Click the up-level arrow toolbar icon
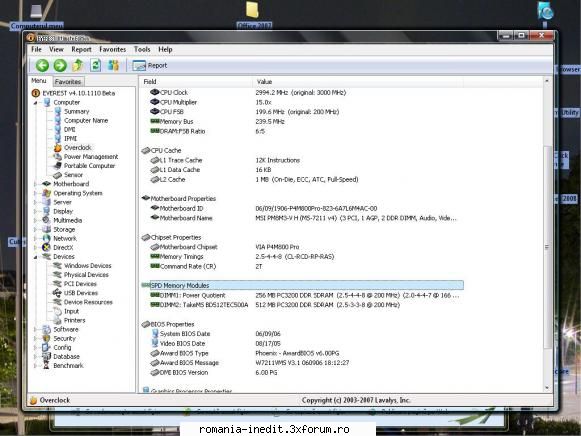 pos(77,65)
